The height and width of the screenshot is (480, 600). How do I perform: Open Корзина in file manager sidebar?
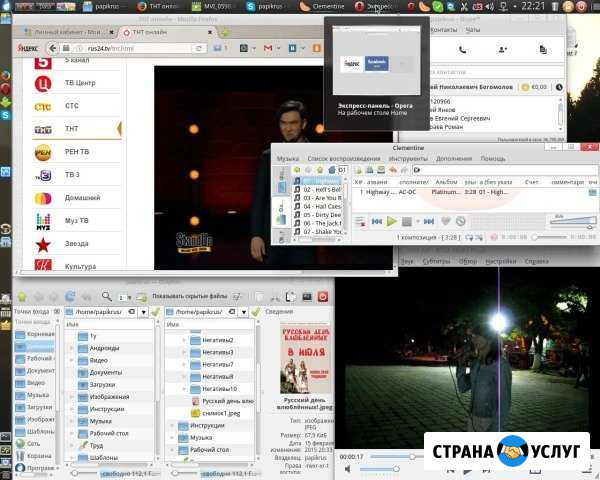pos(34,456)
